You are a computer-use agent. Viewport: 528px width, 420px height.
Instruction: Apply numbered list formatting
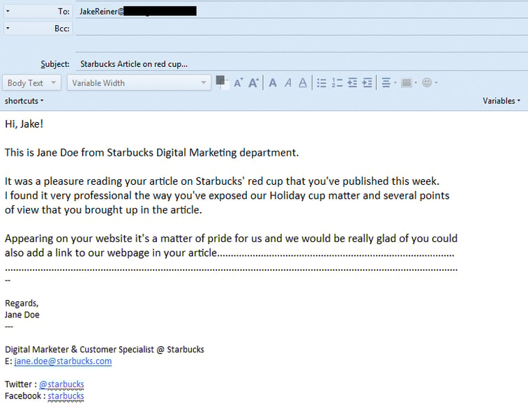(337, 83)
